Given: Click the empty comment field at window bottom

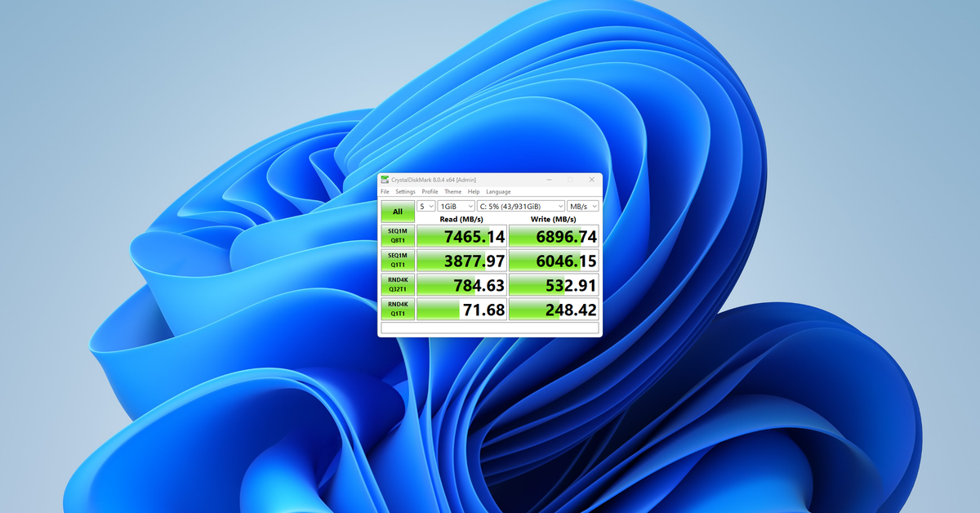Looking at the screenshot, I should click(x=490, y=328).
